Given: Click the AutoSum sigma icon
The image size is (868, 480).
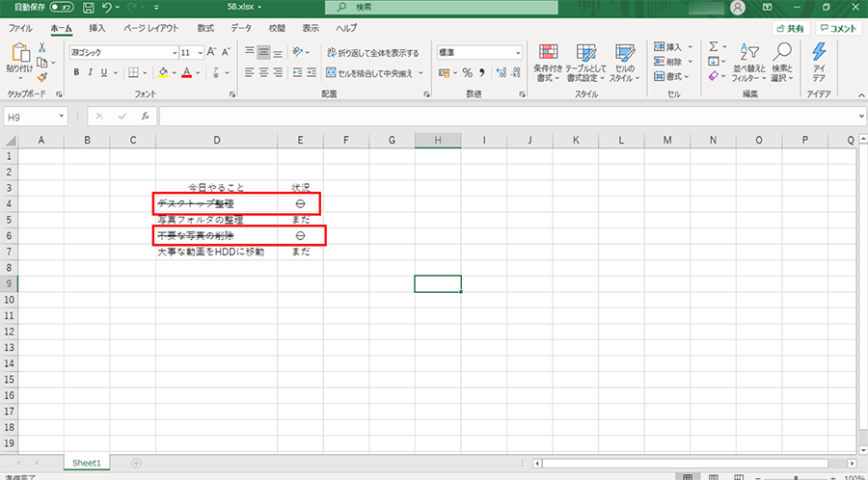Looking at the screenshot, I should [x=714, y=46].
